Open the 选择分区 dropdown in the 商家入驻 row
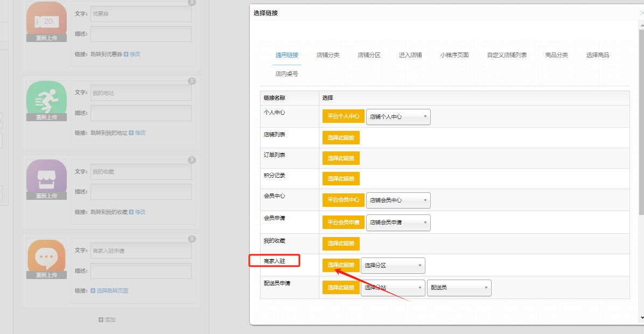Screen dimensions: 644x334 (393, 266)
